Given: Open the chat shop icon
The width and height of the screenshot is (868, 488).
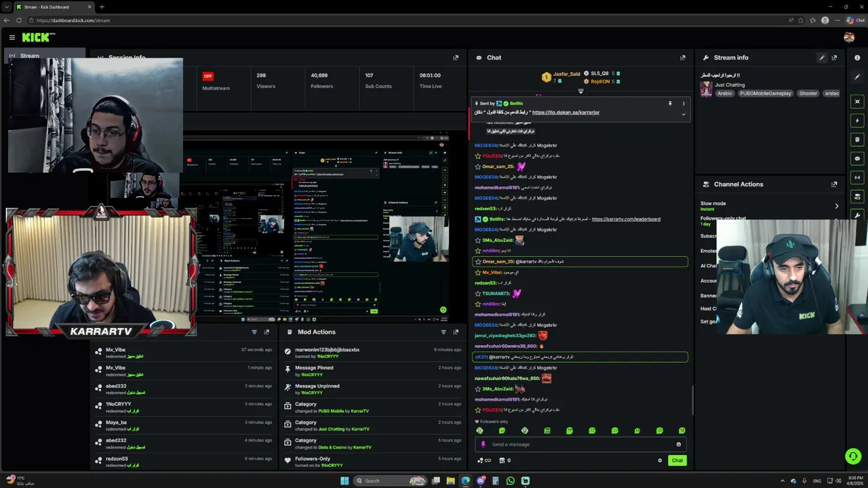Looking at the screenshot, I should point(505,461).
